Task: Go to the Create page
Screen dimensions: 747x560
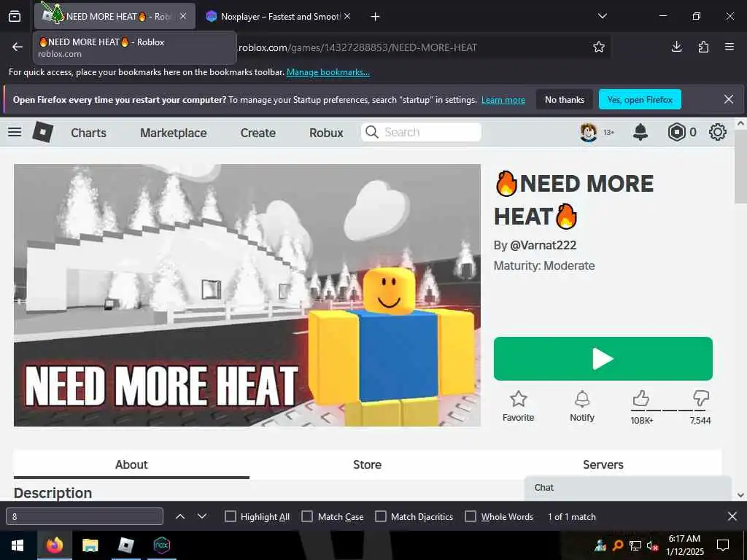Action: click(258, 133)
